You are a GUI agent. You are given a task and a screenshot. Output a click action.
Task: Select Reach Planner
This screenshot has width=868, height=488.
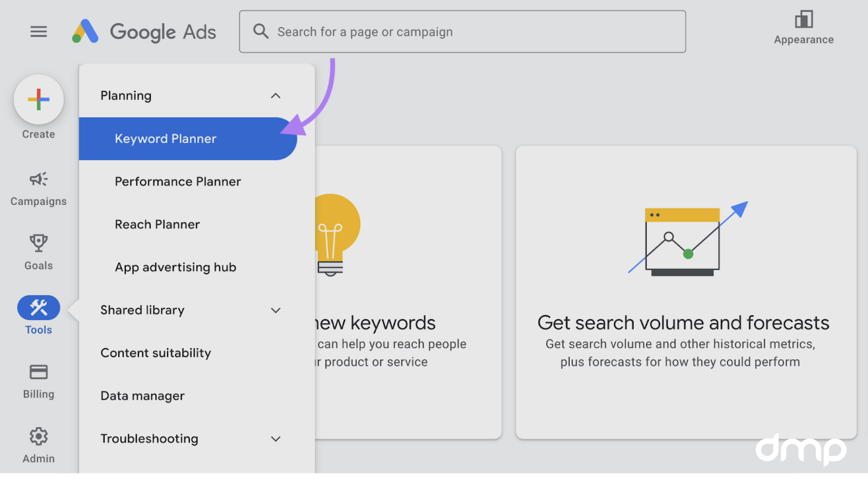pos(157,224)
